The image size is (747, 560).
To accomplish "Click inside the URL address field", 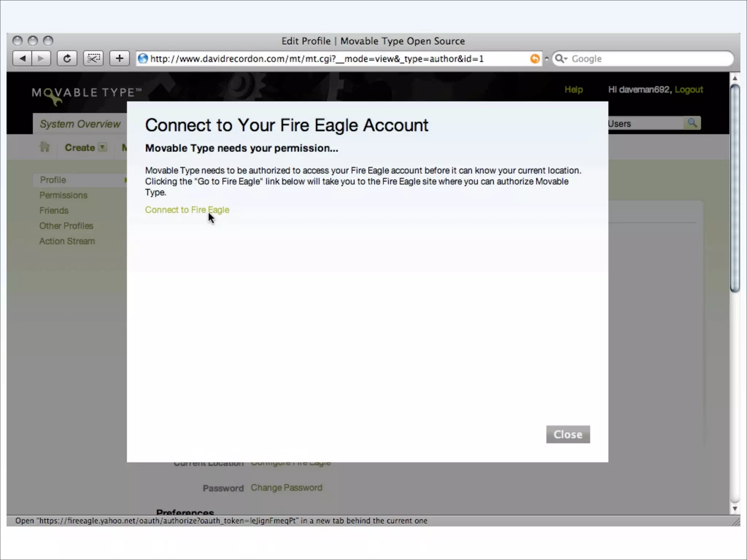I will pyautogui.click(x=328, y=59).
